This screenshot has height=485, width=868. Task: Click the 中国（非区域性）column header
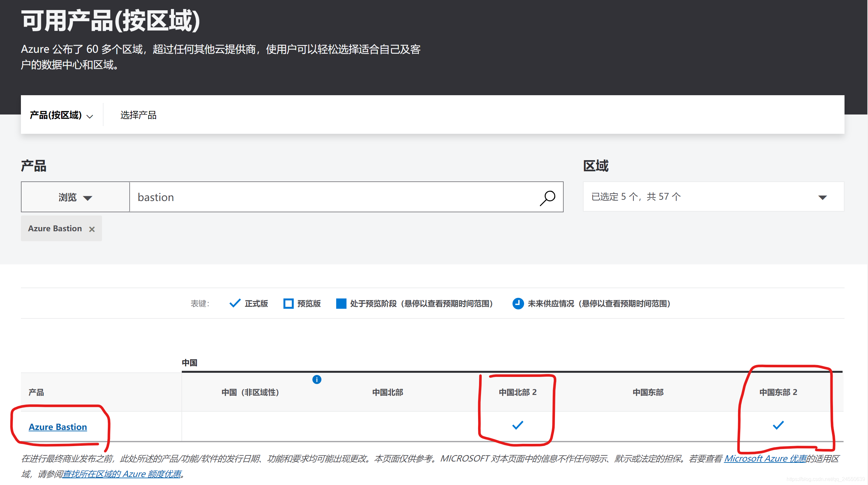pos(250,392)
